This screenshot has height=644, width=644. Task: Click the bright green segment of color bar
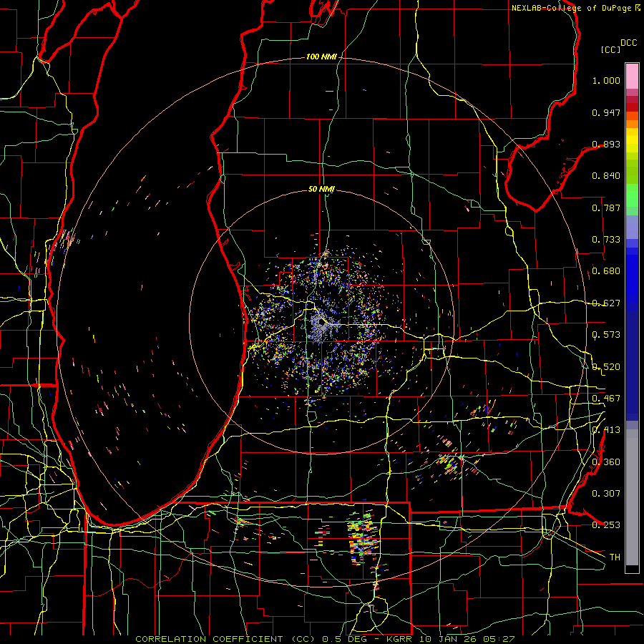pyautogui.click(x=632, y=195)
